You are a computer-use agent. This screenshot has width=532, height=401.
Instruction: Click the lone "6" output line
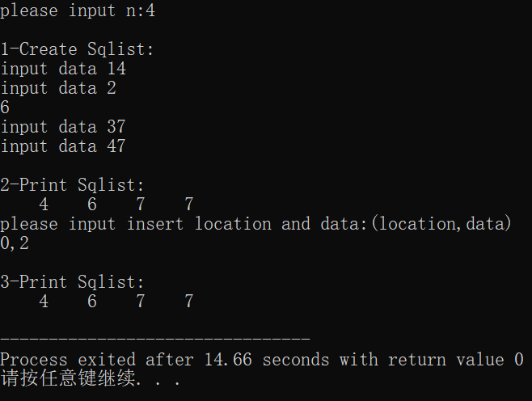(x=6, y=108)
